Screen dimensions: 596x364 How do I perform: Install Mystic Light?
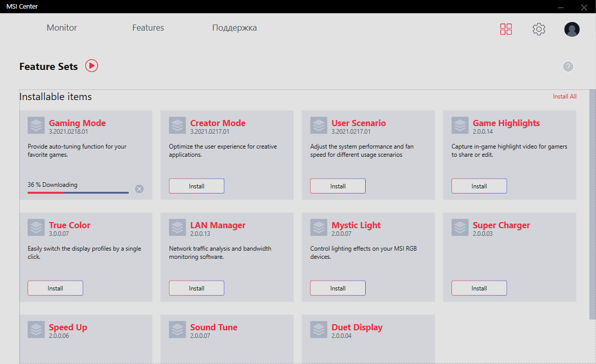[338, 288]
